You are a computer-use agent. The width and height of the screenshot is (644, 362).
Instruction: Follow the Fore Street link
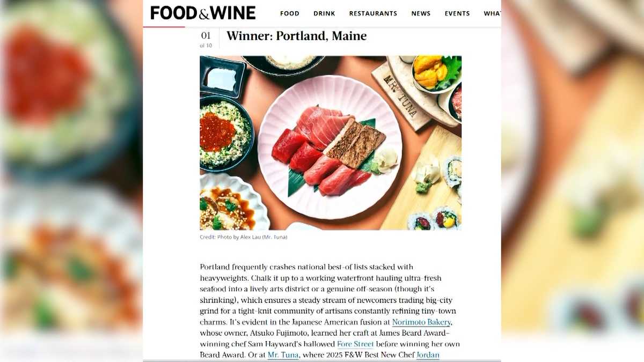pyautogui.click(x=355, y=344)
